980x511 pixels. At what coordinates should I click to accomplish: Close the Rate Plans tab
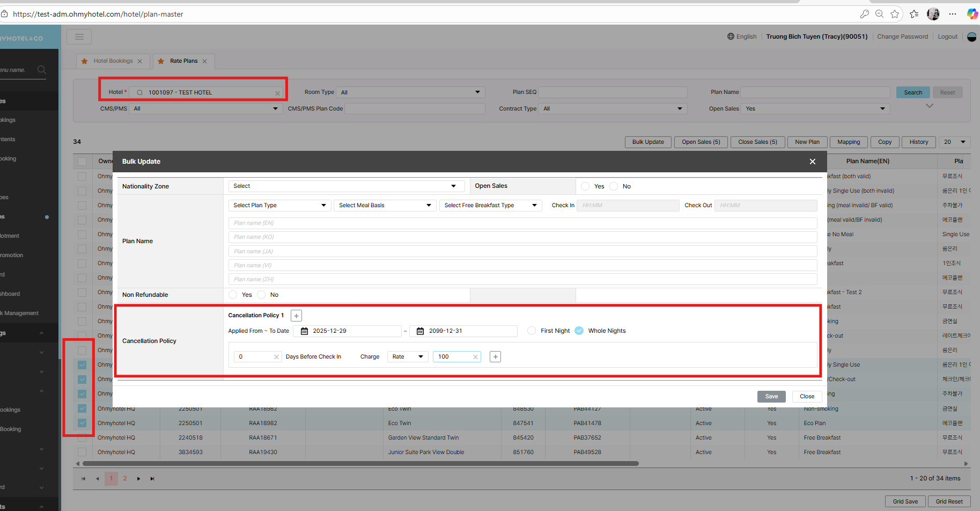(x=204, y=61)
